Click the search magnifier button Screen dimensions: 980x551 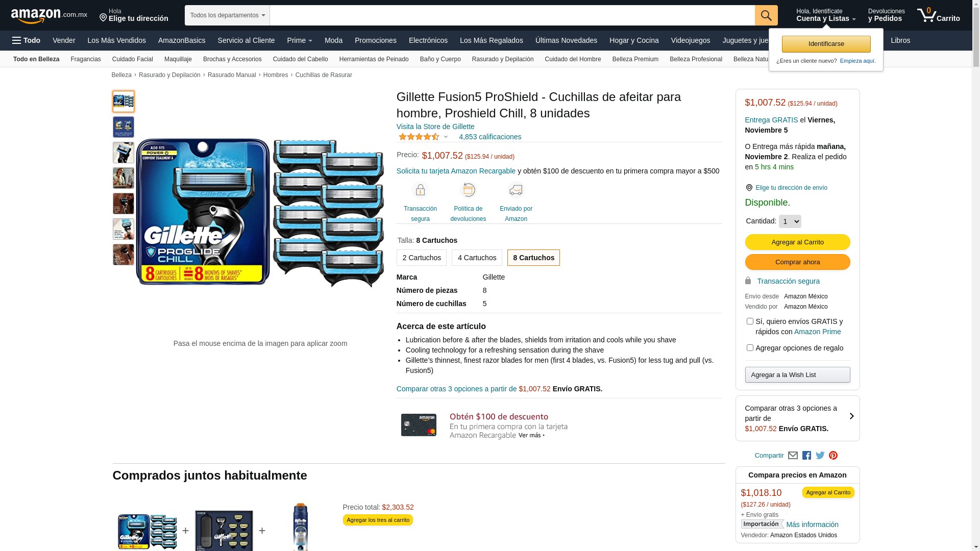pos(766,15)
